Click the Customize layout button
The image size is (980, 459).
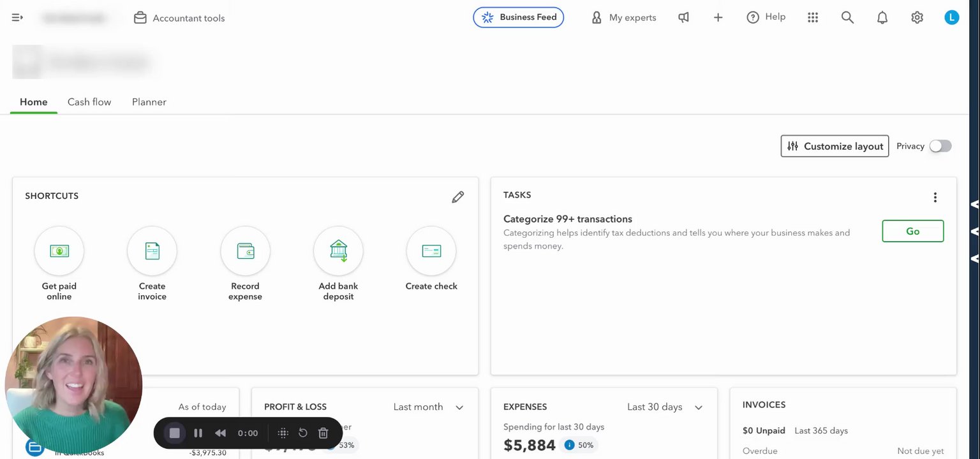[x=835, y=146]
